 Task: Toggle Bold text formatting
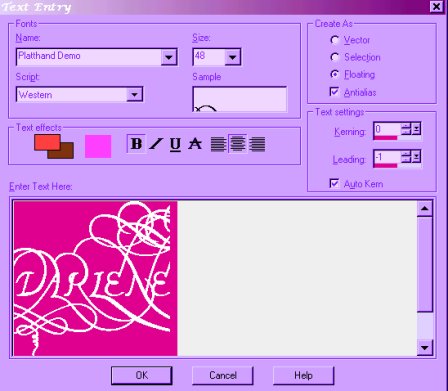[x=136, y=144]
